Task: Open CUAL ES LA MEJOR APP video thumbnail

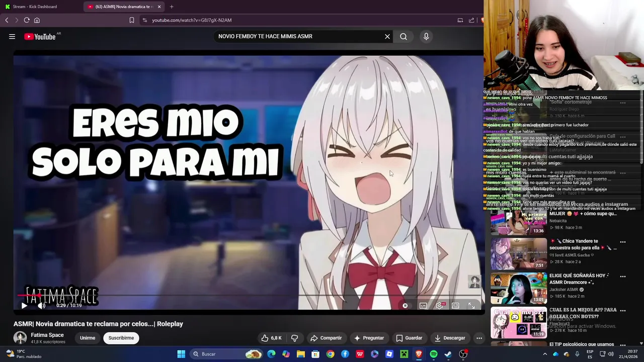Action: (x=518, y=322)
